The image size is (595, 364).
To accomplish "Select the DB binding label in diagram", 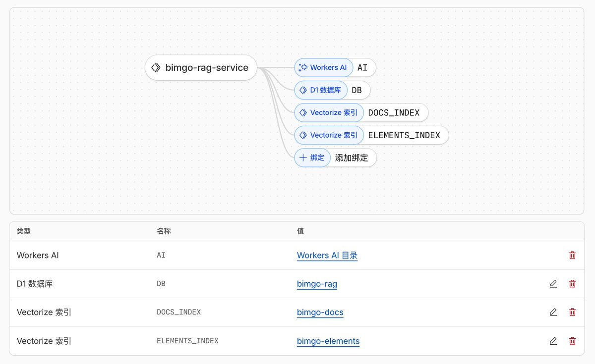I will 357,90.
